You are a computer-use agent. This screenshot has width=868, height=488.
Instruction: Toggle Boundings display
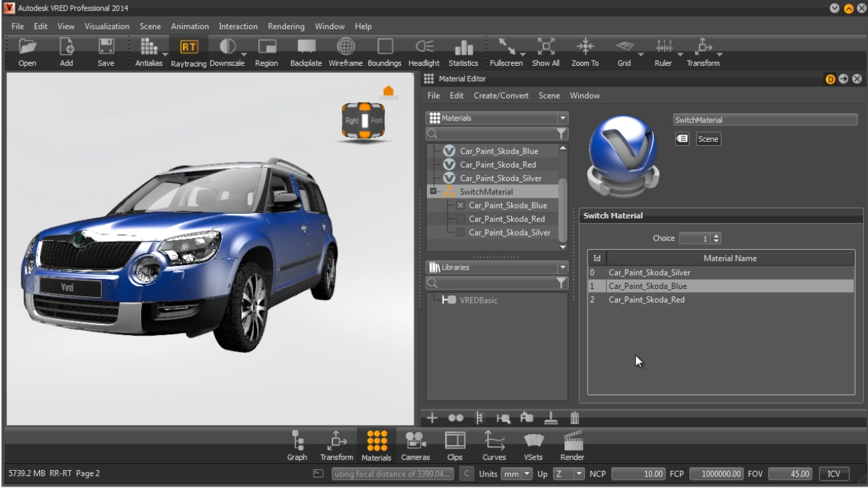(x=384, y=52)
